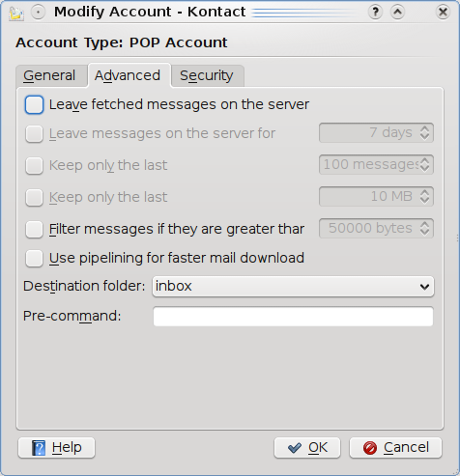This screenshot has height=476, width=460.
Task: Toggle Leave messages on the server for checkbox
Action: click(x=34, y=133)
